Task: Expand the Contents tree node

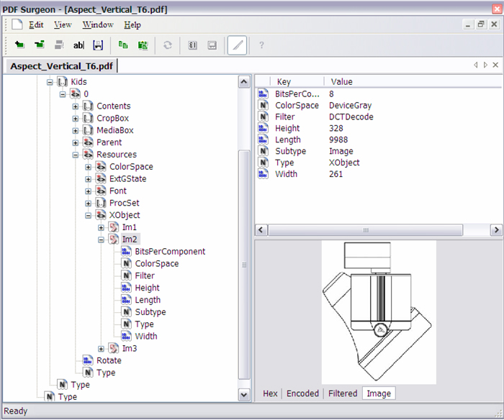Action: tap(75, 106)
